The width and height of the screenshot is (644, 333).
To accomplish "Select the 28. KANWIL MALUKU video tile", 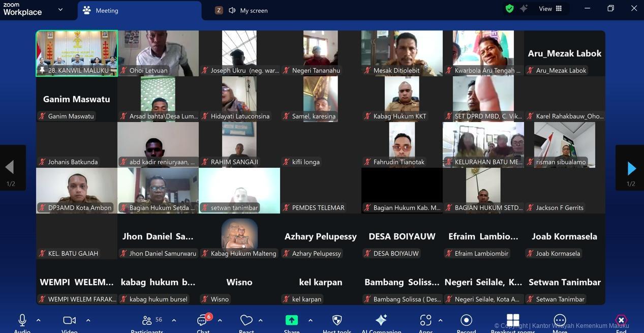I will click(77, 53).
